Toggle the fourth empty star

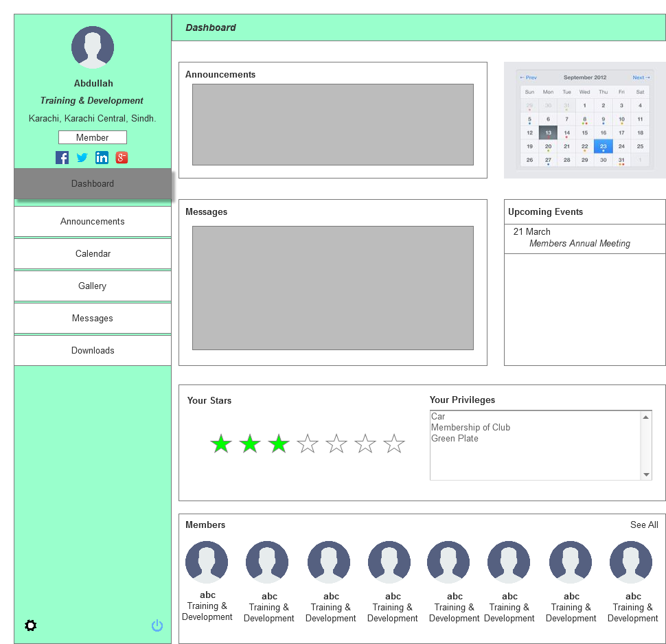[308, 444]
